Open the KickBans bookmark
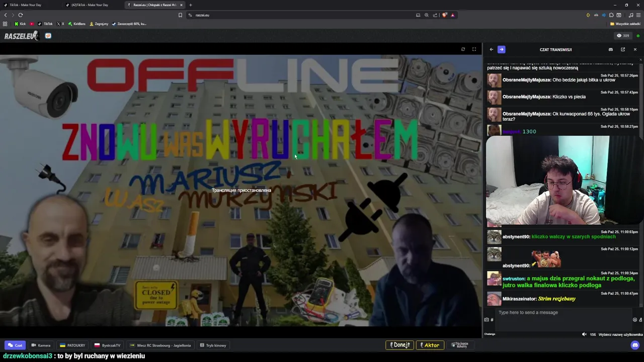 point(76,24)
